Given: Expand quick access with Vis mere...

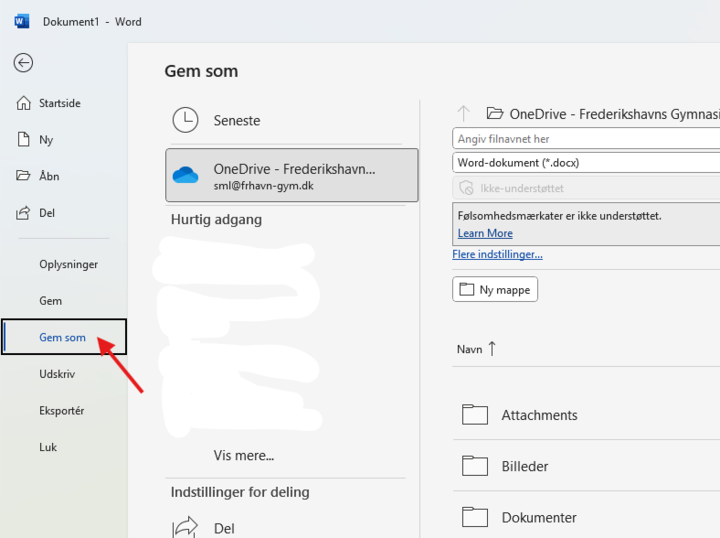Looking at the screenshot, I should (243, 455).
